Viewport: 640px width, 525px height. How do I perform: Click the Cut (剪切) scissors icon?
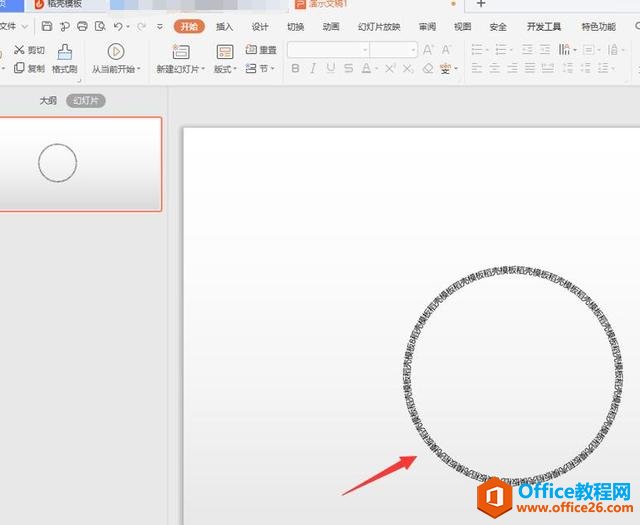point(19,50)
